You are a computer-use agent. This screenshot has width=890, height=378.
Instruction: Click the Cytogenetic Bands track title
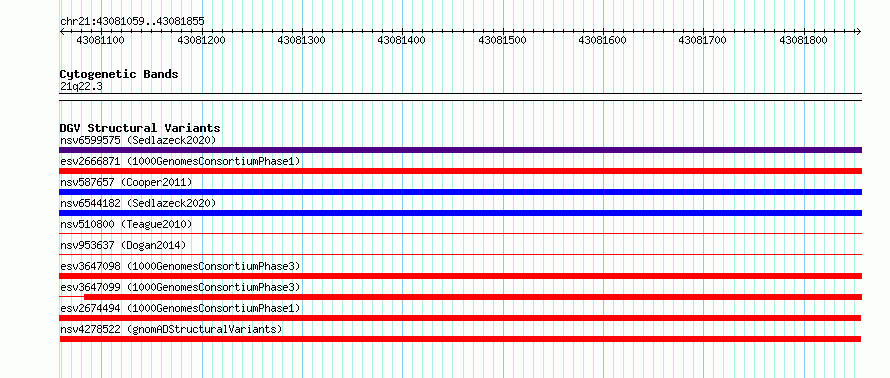point(119,74)
